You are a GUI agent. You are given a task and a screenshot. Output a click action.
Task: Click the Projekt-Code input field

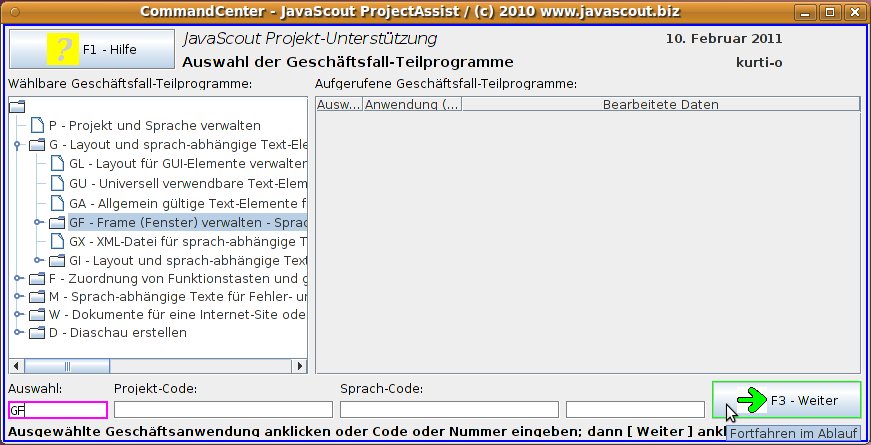click(x=223, y=409)
